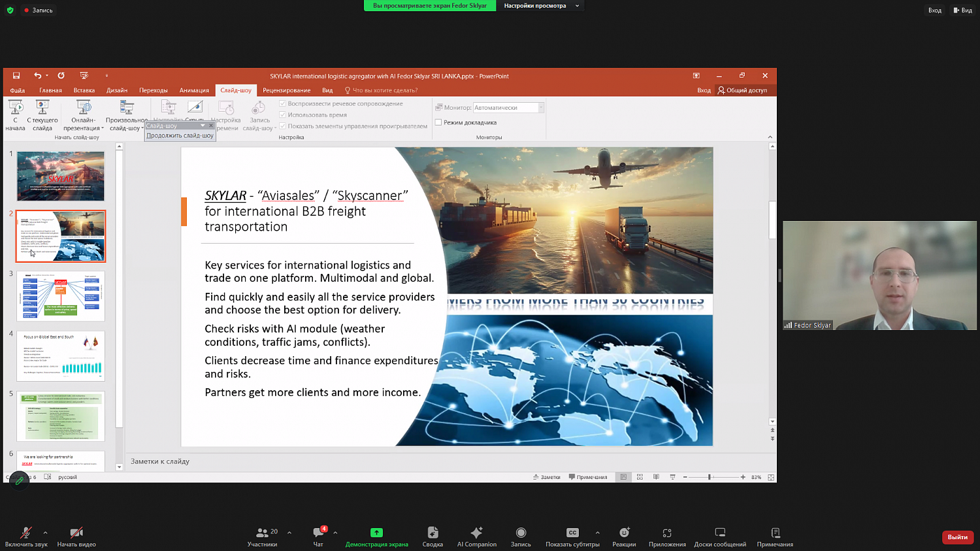This screenshot has width=980, height=551.
Task: Click the zoom level slider handle
Action: pyautogui.click(x=709, y=477)
